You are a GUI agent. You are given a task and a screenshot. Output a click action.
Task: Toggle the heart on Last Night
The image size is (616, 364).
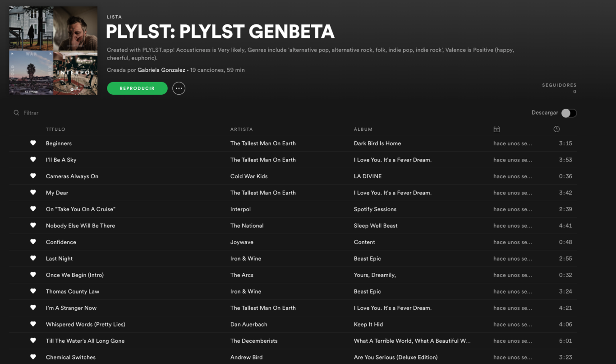click(x=33, y=258)
